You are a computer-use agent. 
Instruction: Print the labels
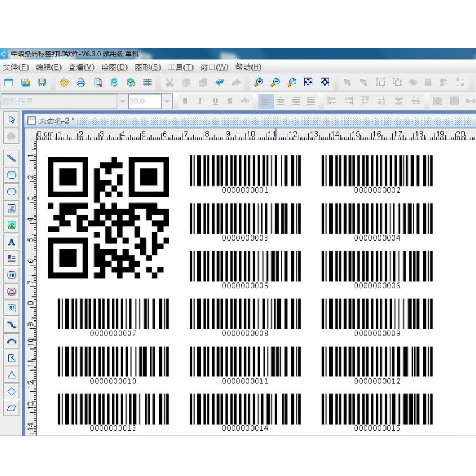81,83
